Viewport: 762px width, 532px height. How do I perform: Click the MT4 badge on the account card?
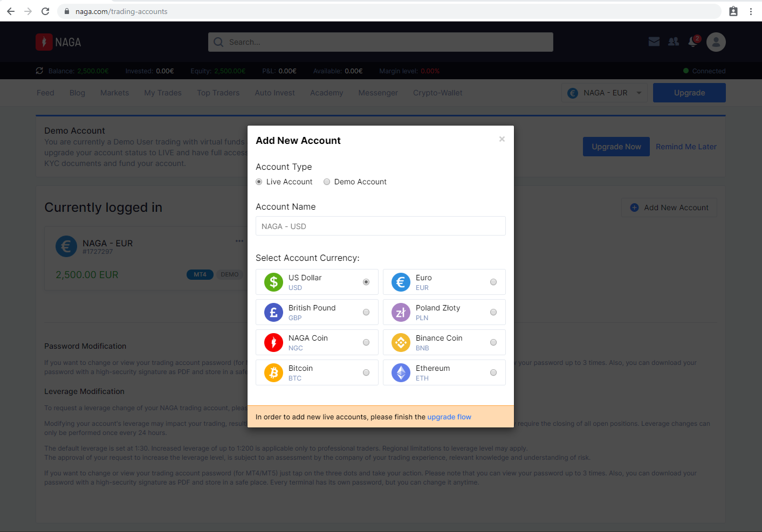pos(200,274)
